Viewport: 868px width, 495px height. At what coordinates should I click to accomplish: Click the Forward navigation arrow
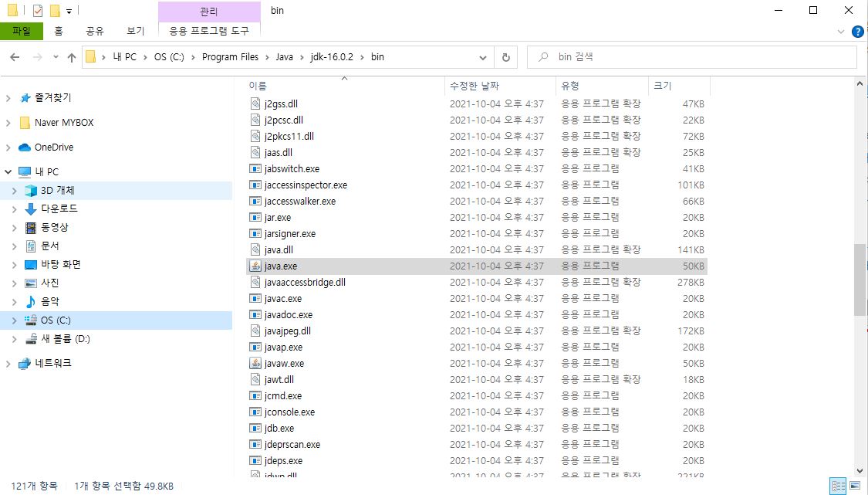[x=37, y=57]
